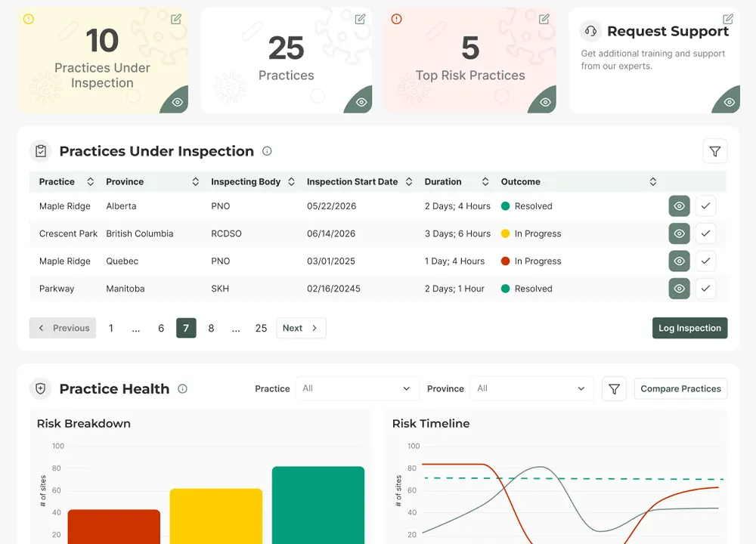View Maple Ridge Alberta inspection row

pyautogui.click(x=679, y=206)
